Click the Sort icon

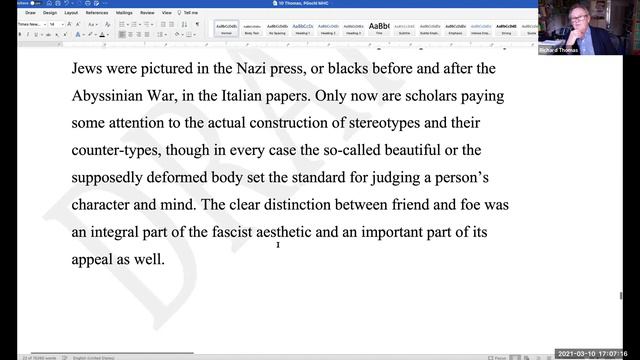[184, 24]
